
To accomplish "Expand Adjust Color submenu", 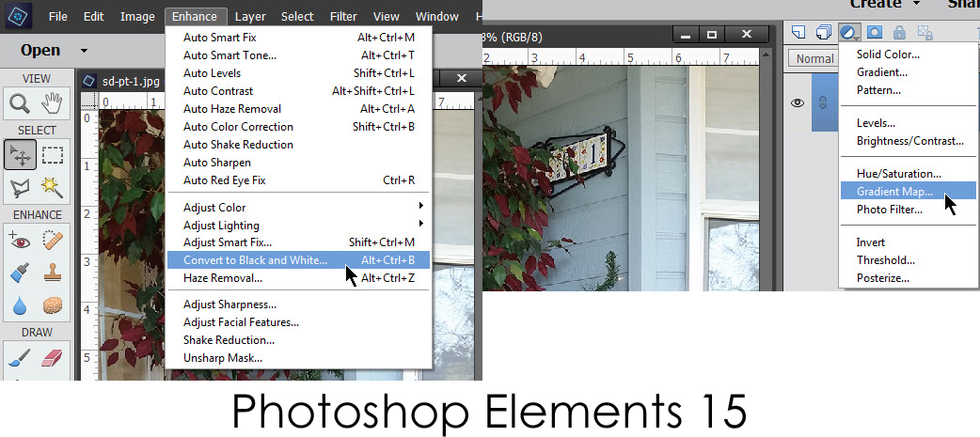I will pos(422,206).
